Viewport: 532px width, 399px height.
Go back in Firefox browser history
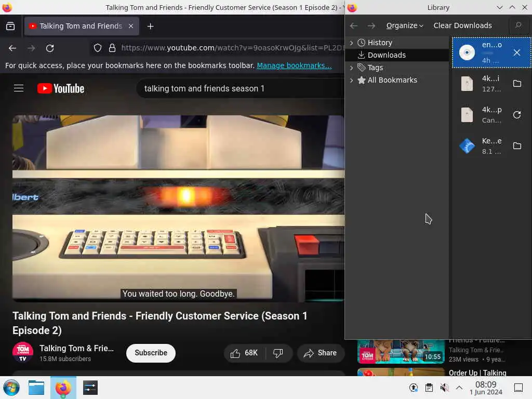pyautogui.click(x=12, y=48)
